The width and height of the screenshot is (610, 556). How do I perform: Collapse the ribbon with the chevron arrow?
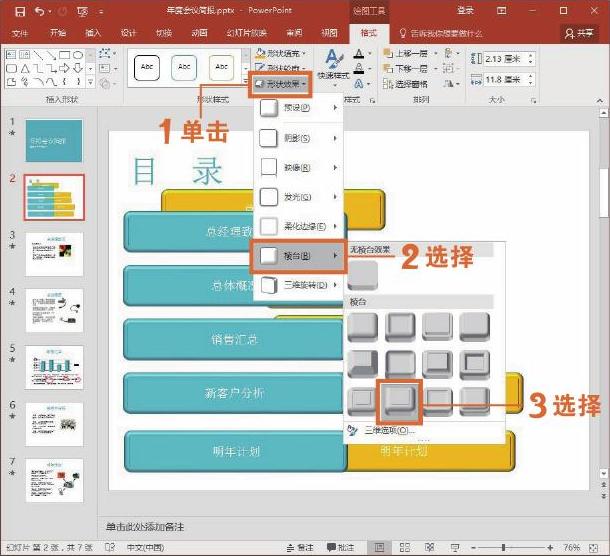(599, 100)
